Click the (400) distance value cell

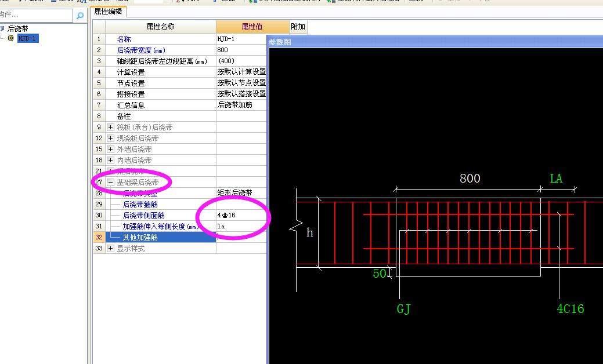241,61
